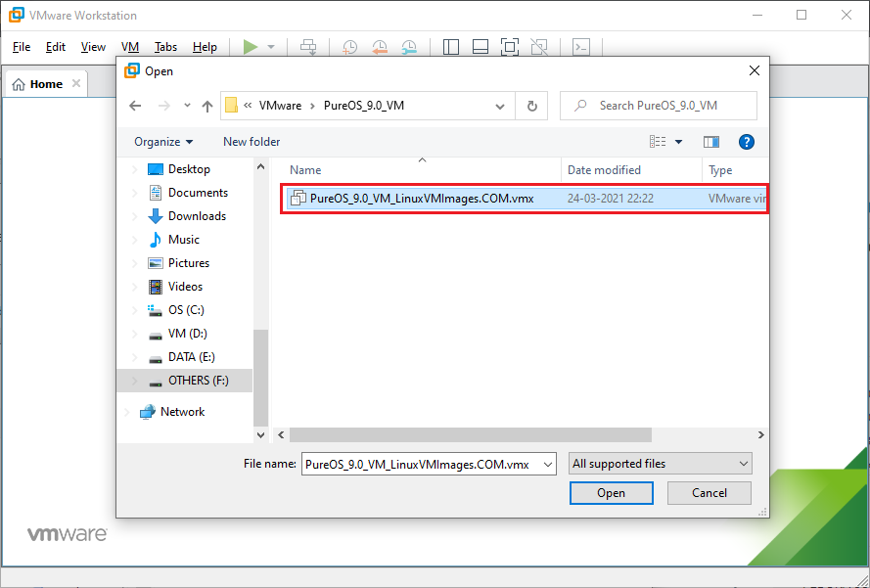870x588 pixels.
Task: Click Revert to Snapshot toolbar icon
Action: click(x=380, y=47)
